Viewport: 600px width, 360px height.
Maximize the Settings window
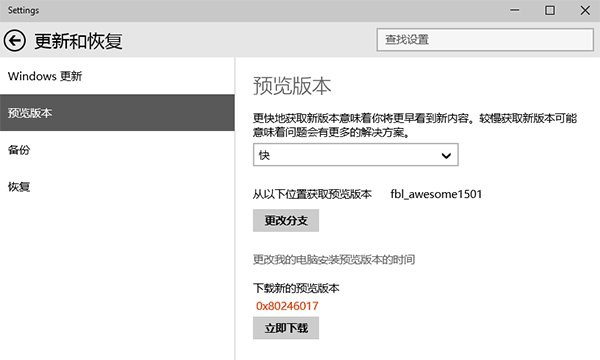pyautogui.click(x=550, y=10)
